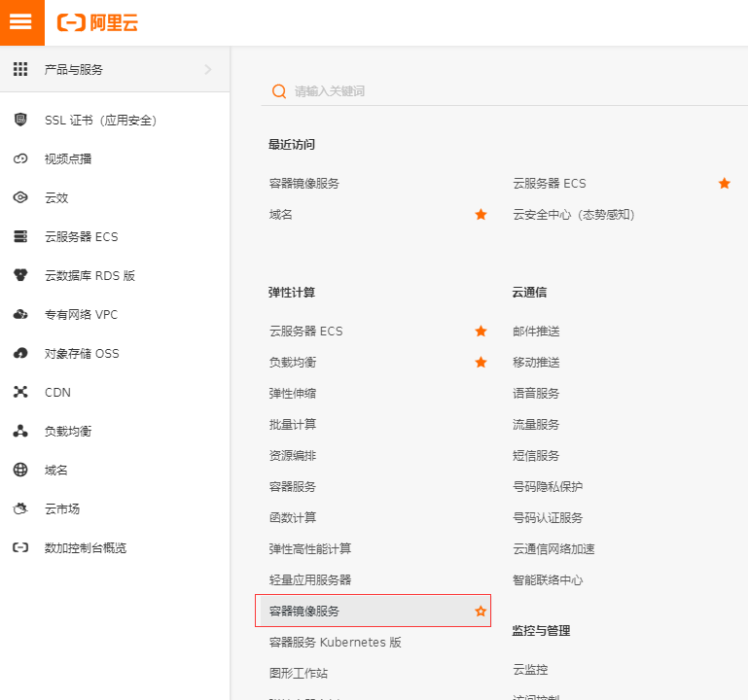The image size is (748, 700).
Task: Open 函数计算
Action: click(293, 518)
